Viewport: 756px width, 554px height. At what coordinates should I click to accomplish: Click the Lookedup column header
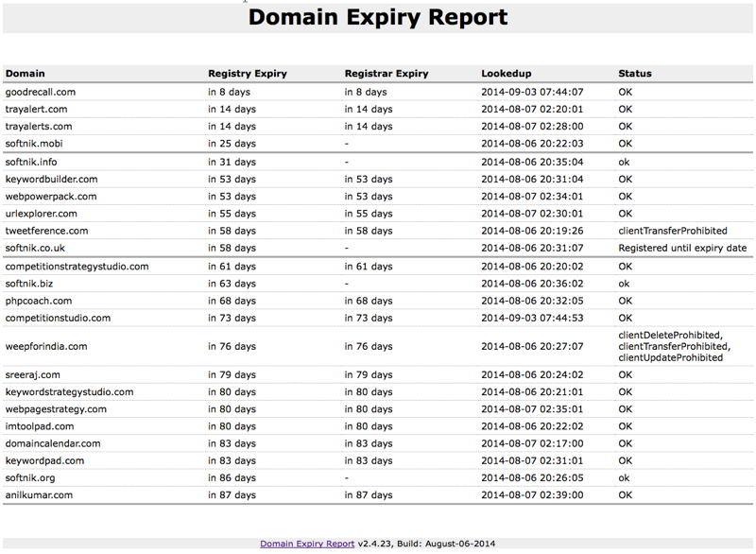(507, 74)
